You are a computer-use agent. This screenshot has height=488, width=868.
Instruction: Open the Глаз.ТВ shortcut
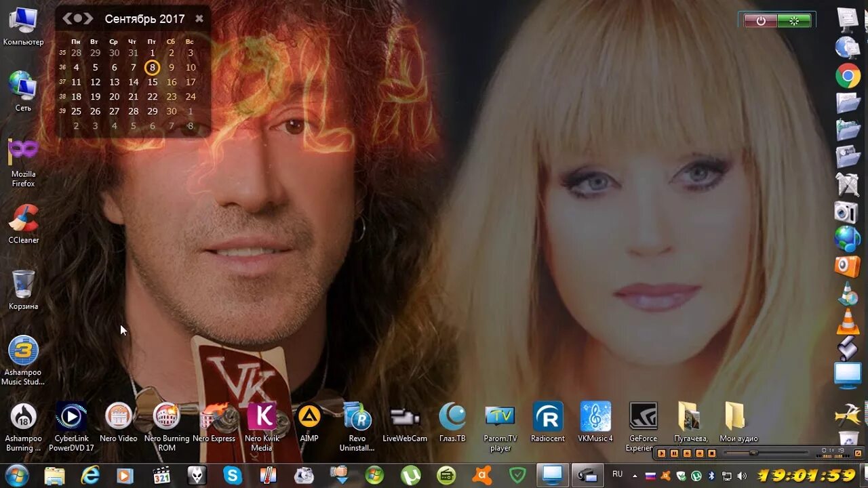click(452, 423)
